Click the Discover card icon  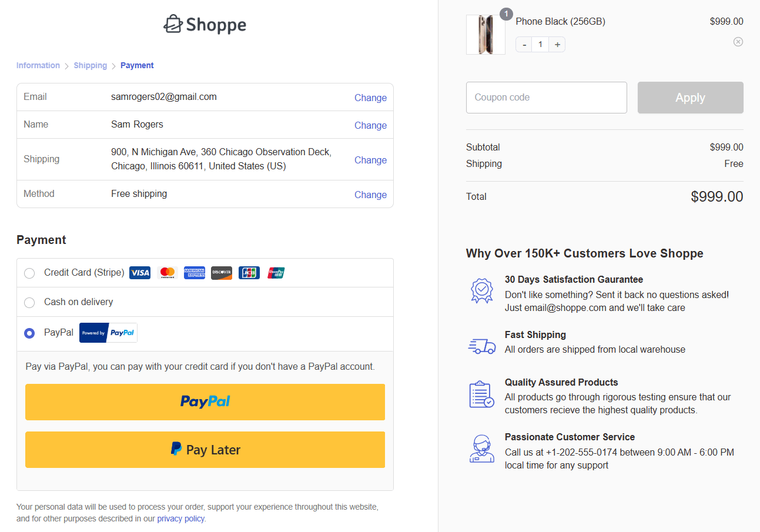pyautogui.click(x=221, y=272)
